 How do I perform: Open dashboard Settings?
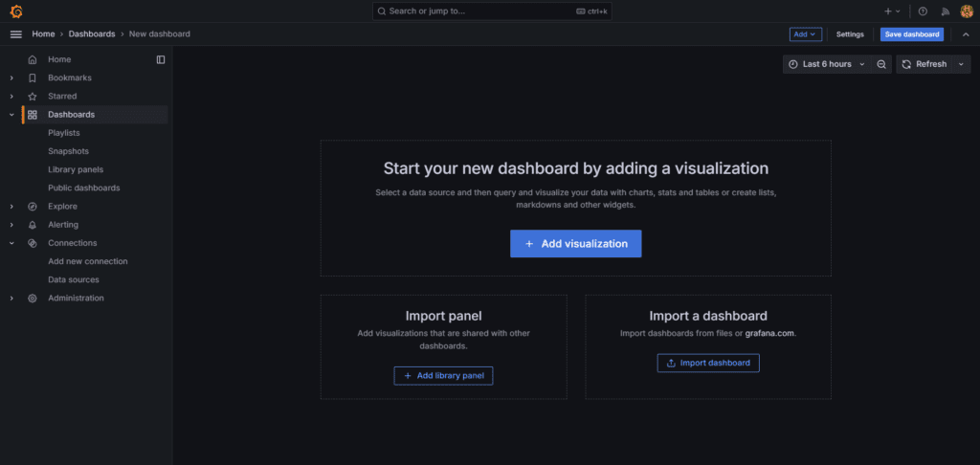pyautogui.click(x=850, y=34)
